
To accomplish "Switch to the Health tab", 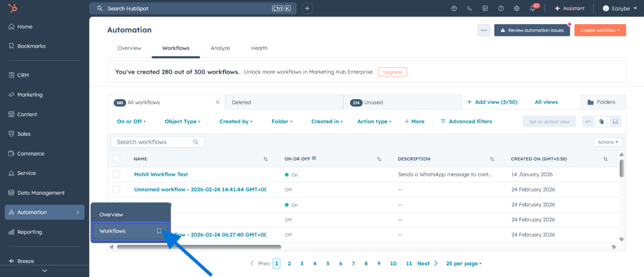I will [259, 48].
